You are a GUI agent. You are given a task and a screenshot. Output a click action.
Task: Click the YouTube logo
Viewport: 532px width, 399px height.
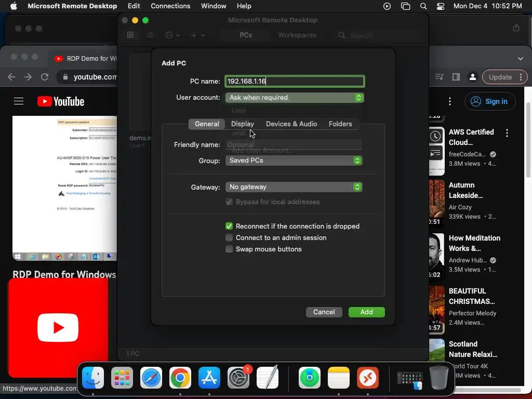pos(61,101)
